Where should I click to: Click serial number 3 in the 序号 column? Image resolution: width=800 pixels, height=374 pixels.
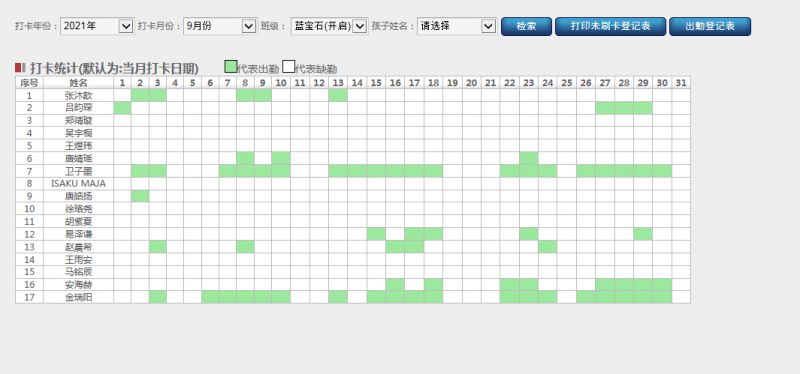(x=29, y=120)
